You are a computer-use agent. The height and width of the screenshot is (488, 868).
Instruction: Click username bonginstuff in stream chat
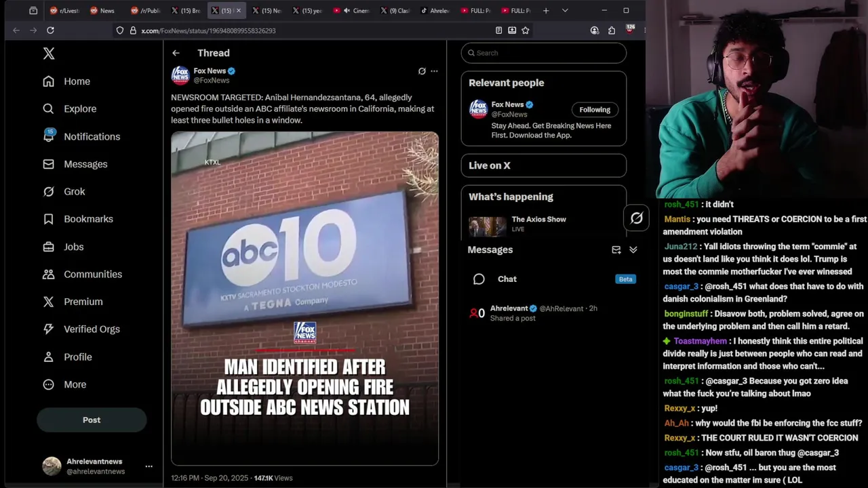[x=686, y=314]
